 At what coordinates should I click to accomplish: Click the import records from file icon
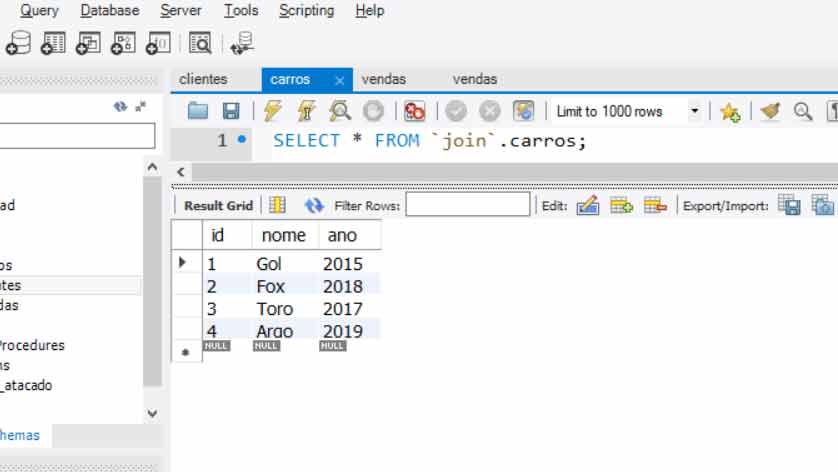point(823,205)
